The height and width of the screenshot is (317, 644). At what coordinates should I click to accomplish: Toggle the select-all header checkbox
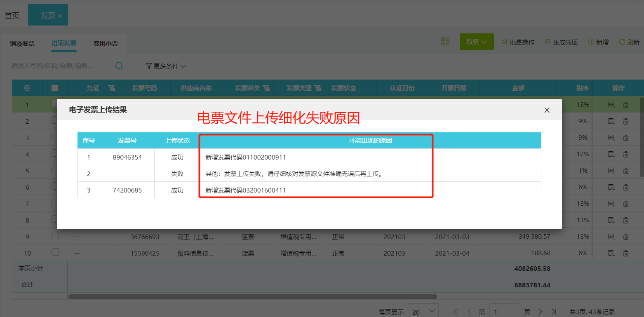(55, 88)
